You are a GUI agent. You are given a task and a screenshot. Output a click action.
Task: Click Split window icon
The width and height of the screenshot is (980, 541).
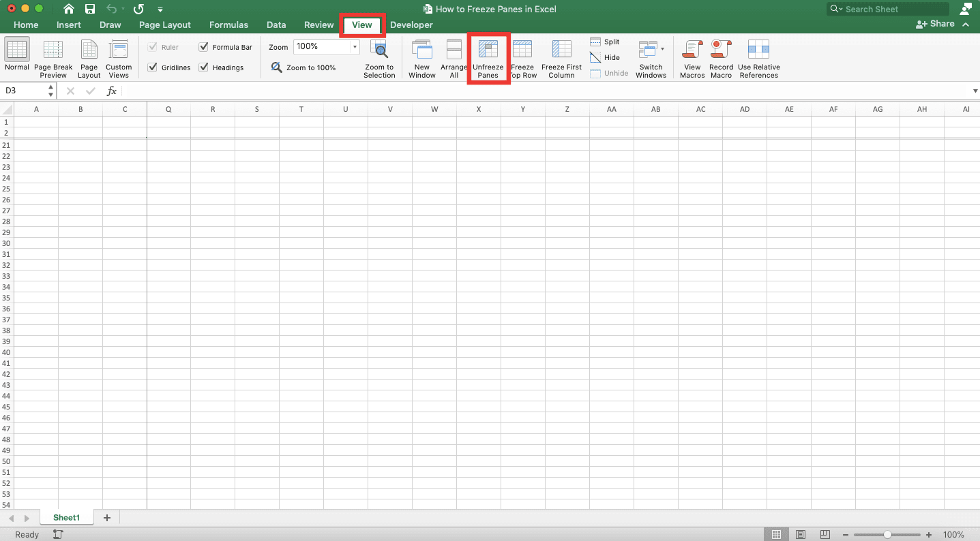(595, 42)
